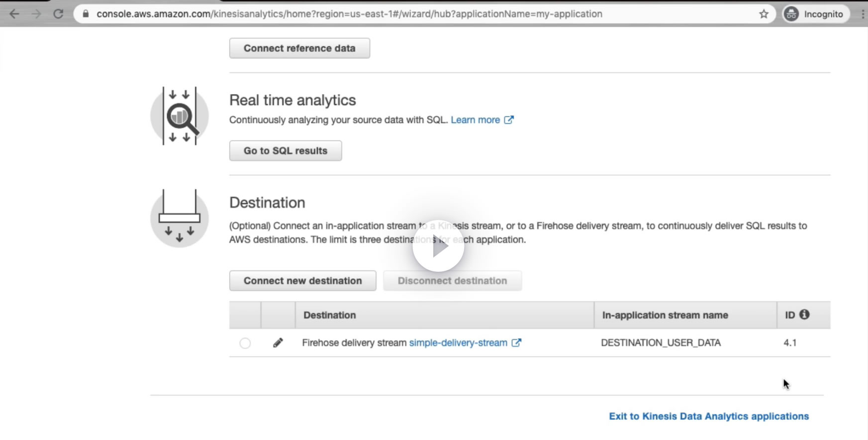
Task: Open the simple-delivery-stream link
Action: [458, 342]
